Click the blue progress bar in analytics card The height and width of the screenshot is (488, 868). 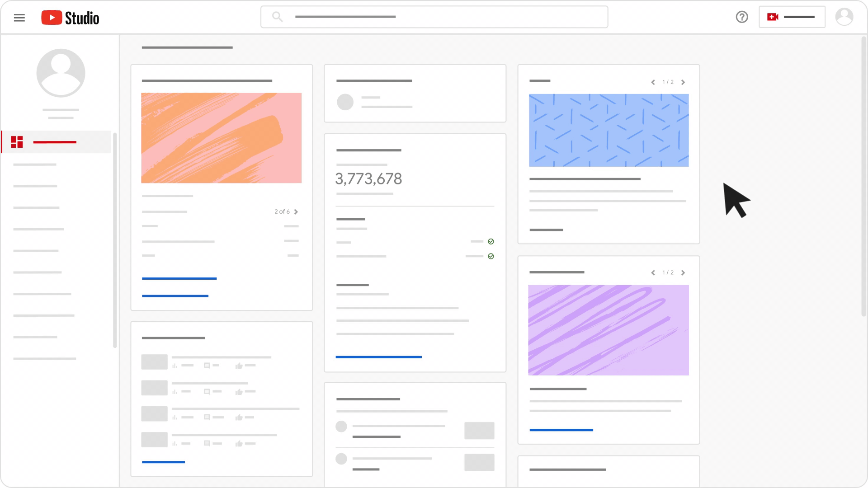point(378,357)
